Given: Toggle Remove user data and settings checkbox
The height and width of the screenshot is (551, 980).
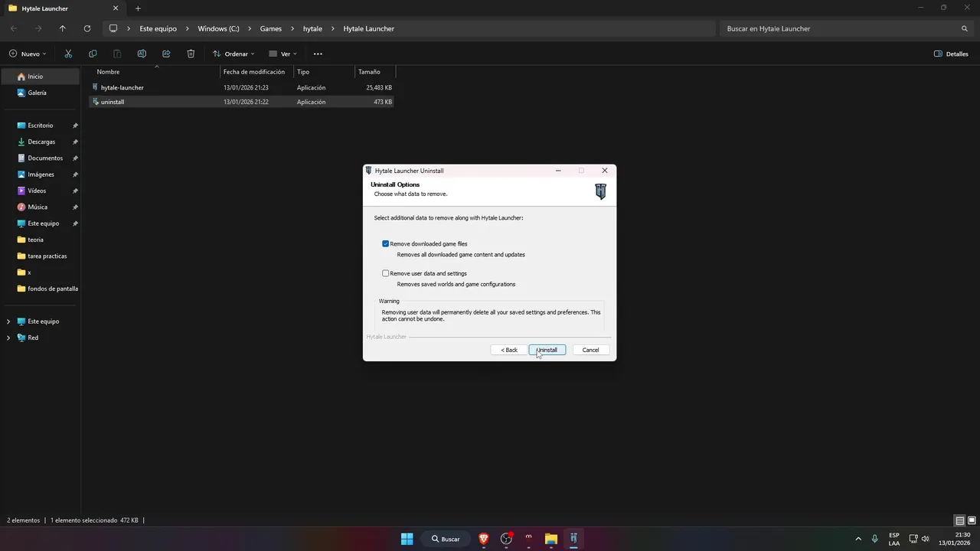Looking at the screenshot, I should tap(386, 273).
